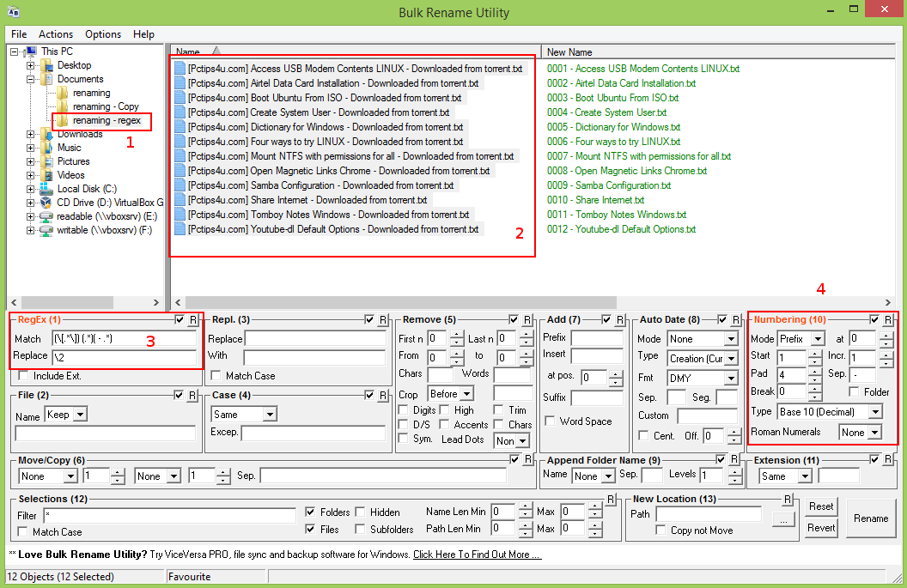
Task: Enable the Copy not Move checkbox
Action: click(x=660, y=530)
